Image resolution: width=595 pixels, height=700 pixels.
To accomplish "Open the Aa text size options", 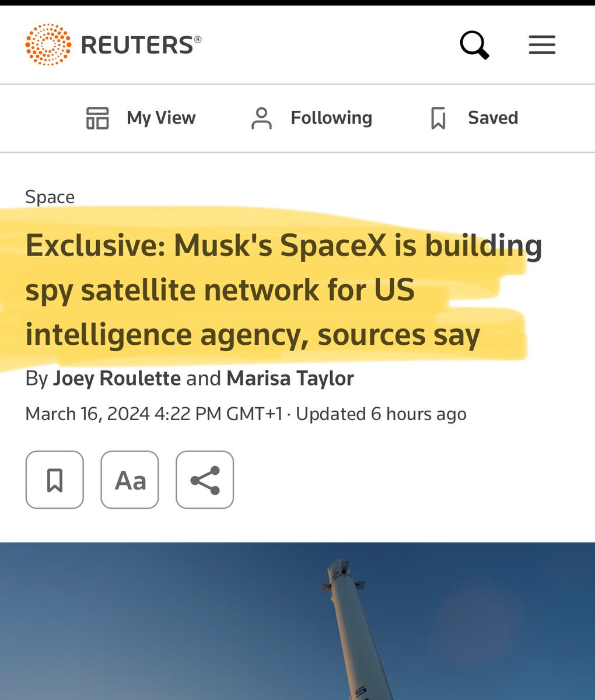I will (x=129, y=480).
